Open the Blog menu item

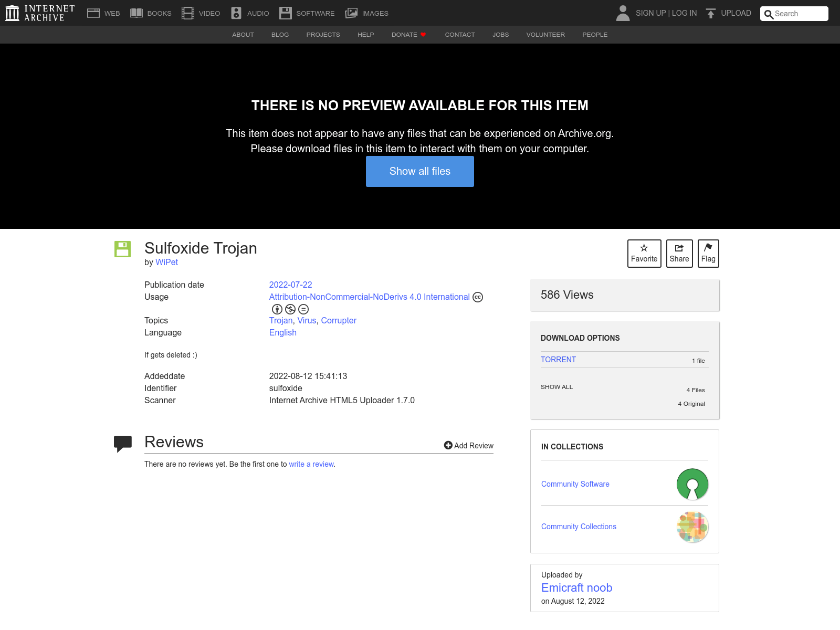280,35
